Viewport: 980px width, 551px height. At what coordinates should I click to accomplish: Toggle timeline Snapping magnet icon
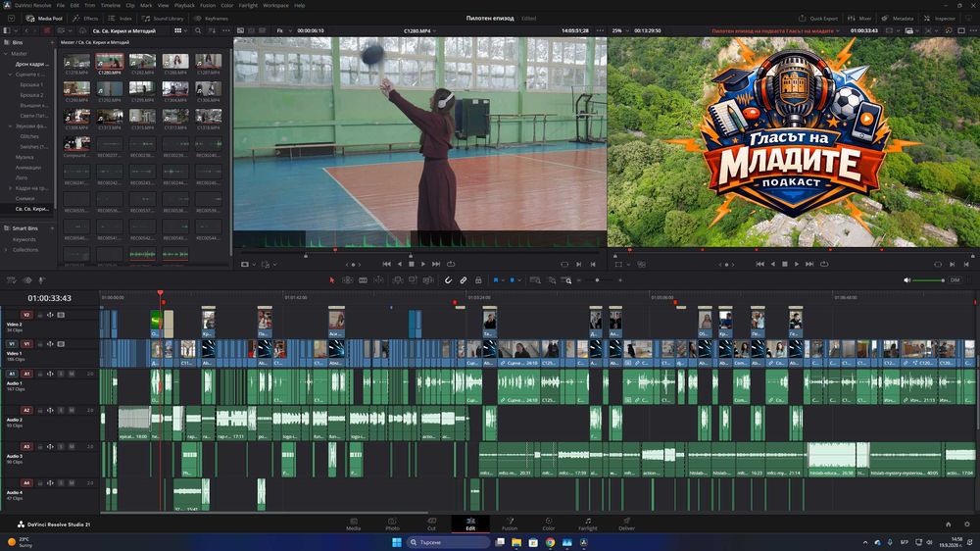tap(448, 280)
